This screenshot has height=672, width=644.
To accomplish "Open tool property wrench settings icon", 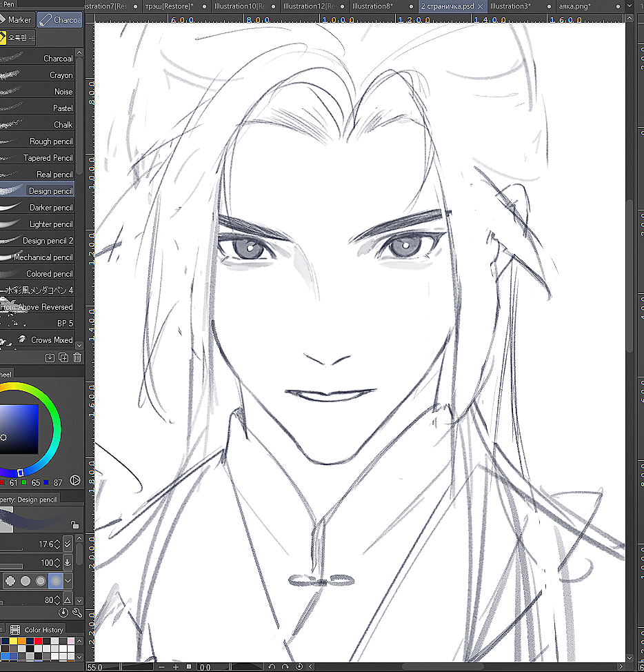I will pos(77,613).
